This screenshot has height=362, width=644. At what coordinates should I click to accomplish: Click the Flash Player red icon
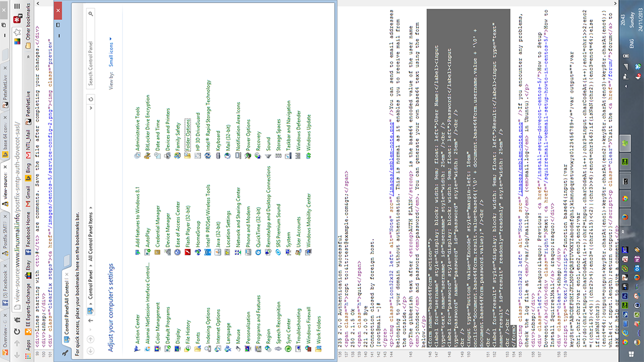point(188,253)
